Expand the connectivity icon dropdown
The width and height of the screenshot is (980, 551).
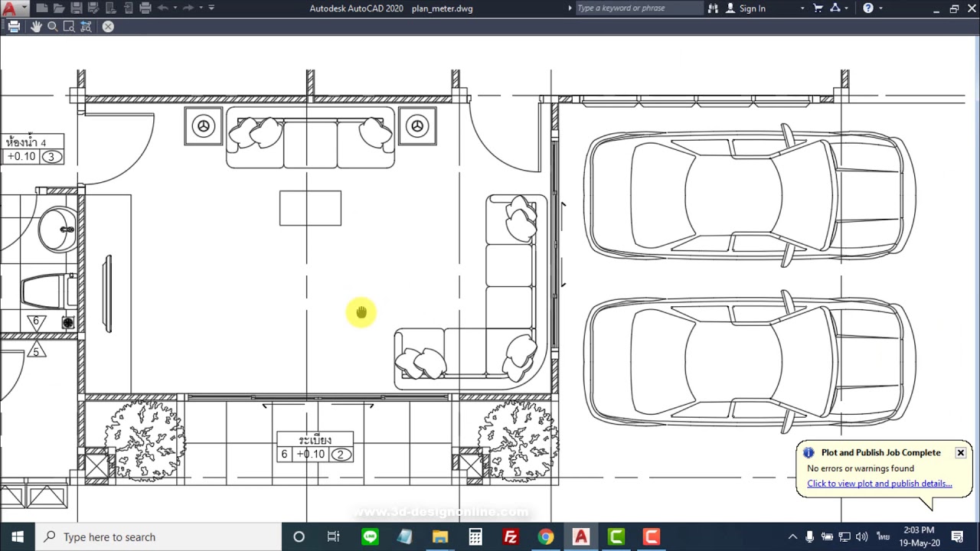[846, 8]
